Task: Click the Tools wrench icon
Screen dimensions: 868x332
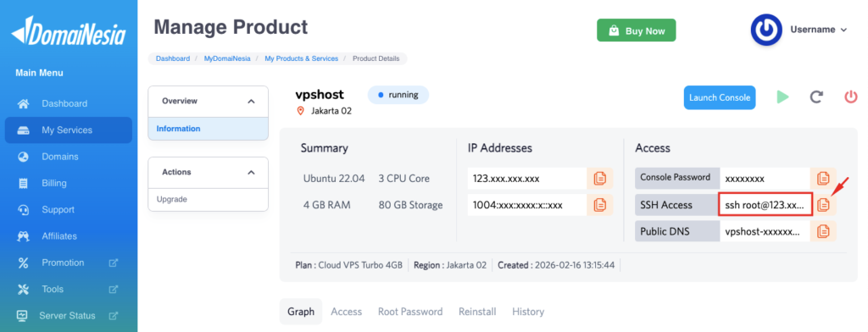Action: 23,290
